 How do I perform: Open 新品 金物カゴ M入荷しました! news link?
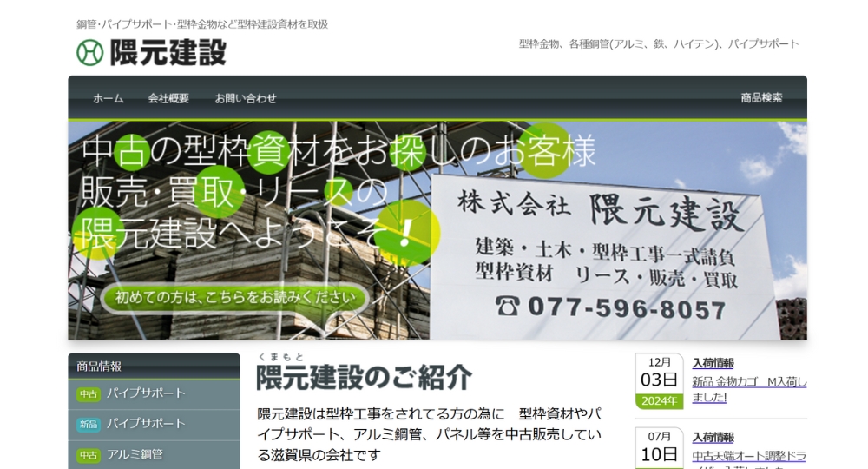click(x=749, y=390)
